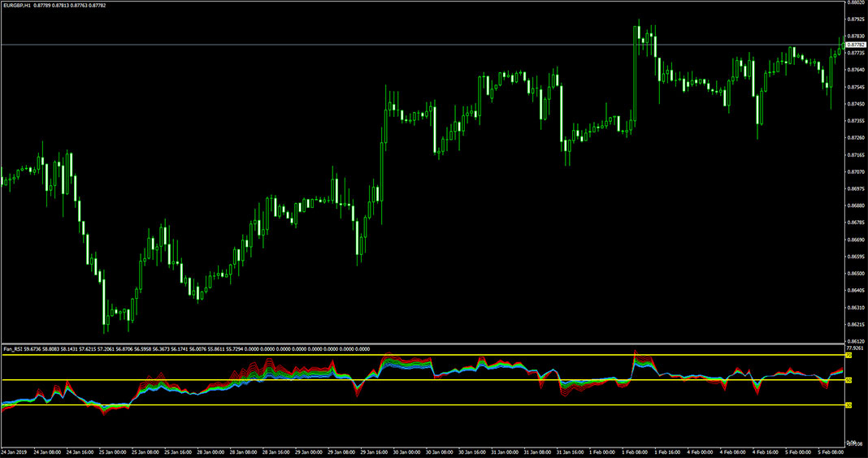
Task: Click the yellow 70 level label
Action: click(x=848, y=355)
